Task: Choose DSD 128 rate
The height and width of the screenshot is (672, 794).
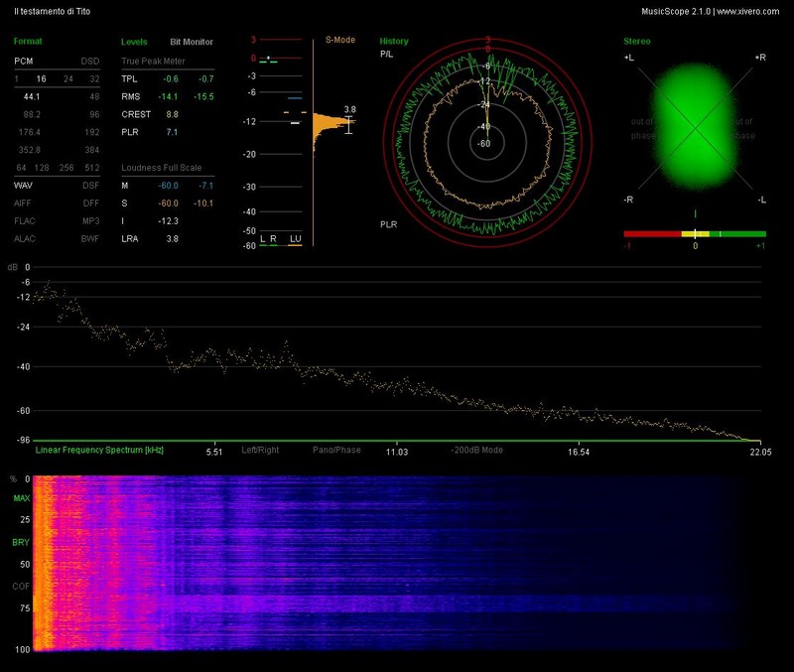Action: (x=42, y=168)
